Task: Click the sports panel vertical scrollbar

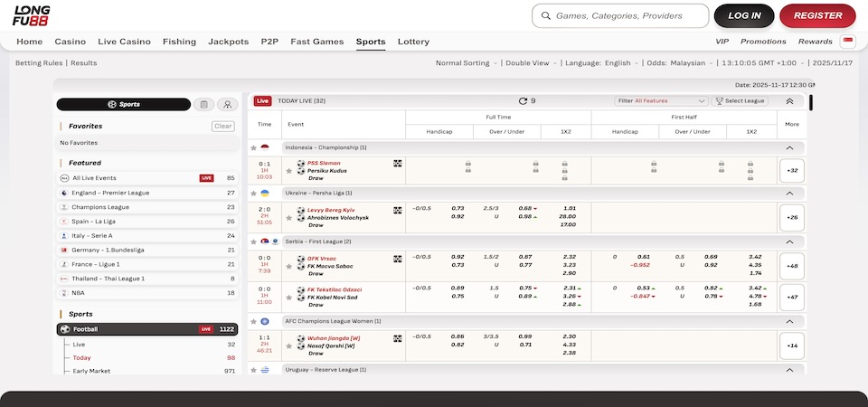Action: point(811,102)
